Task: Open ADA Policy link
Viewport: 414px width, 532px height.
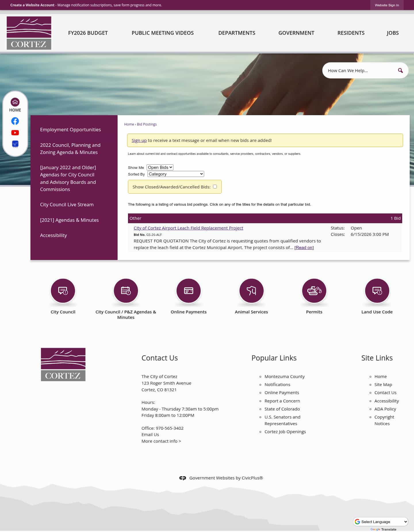Action: (x=385, y=409)
